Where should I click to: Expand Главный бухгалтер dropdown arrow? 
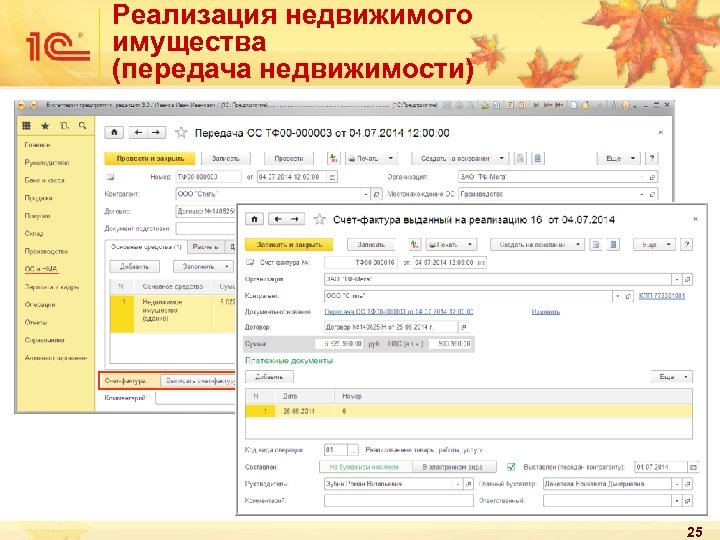pyautogui.click(x=677, y=484)
